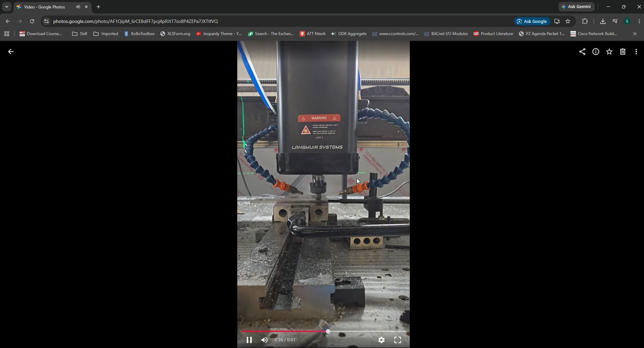
Task: Open the Dell bookmarks folder
Action: 80,34
